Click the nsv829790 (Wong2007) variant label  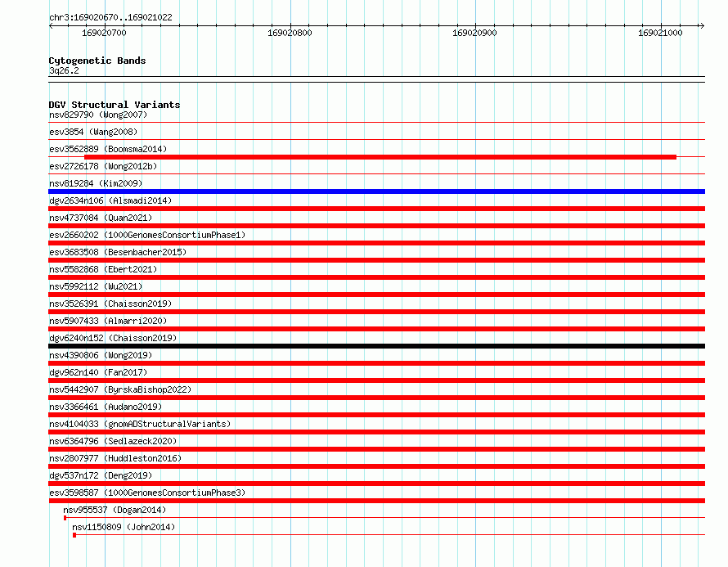point(98,115)
